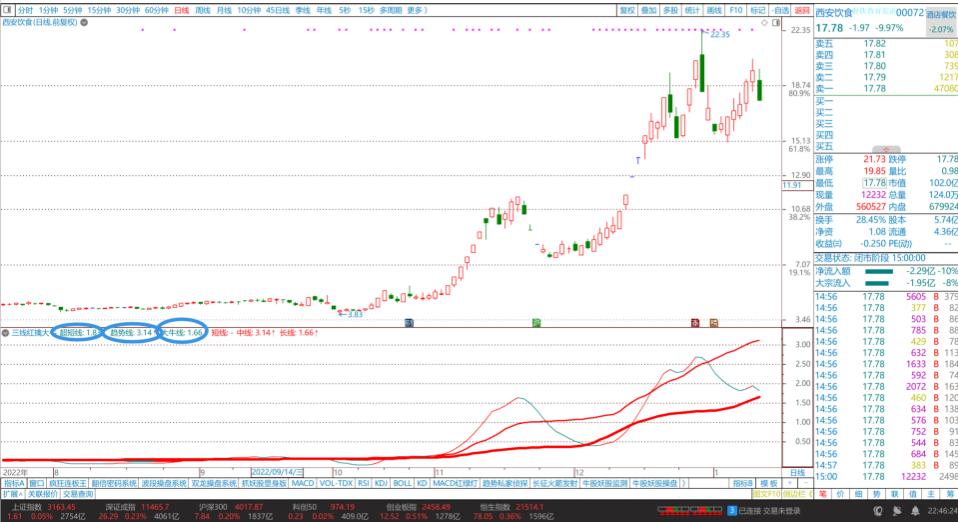Open the 指标A indicator group

tap(14, 483)
